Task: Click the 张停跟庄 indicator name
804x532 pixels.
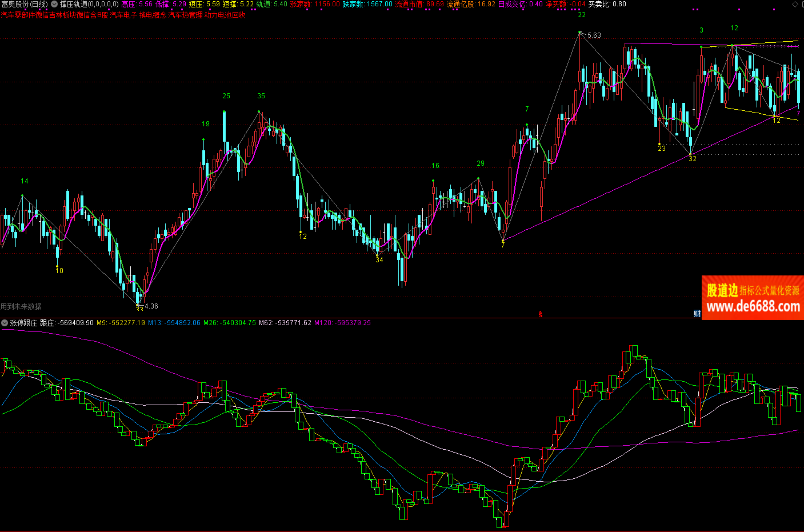Action: click(23, 323)
